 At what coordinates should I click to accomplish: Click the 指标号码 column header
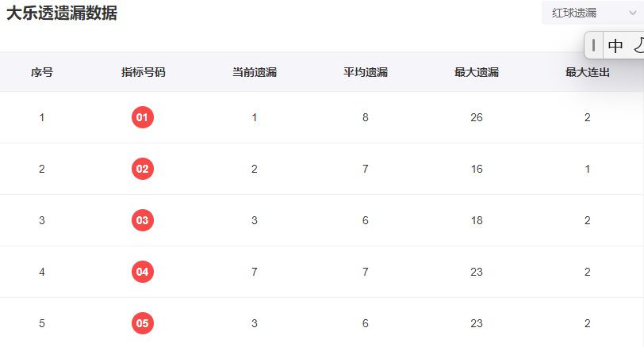(x=143, y=72)
